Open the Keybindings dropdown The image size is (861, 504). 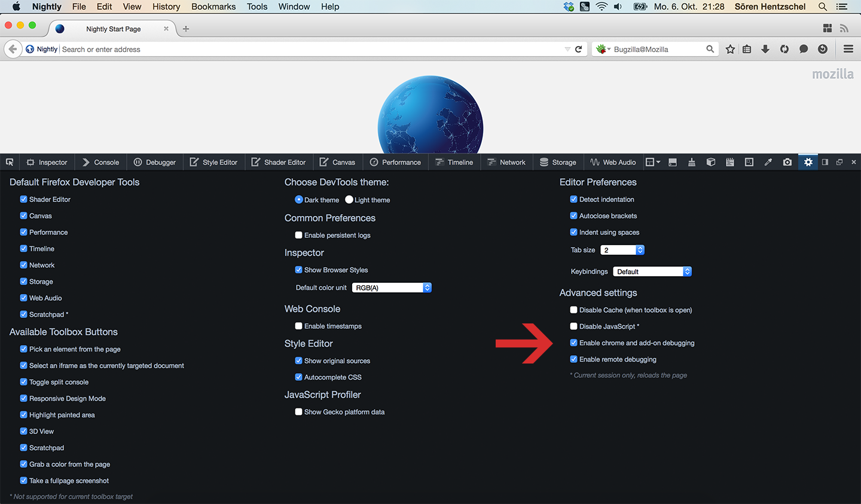[652, 271]
